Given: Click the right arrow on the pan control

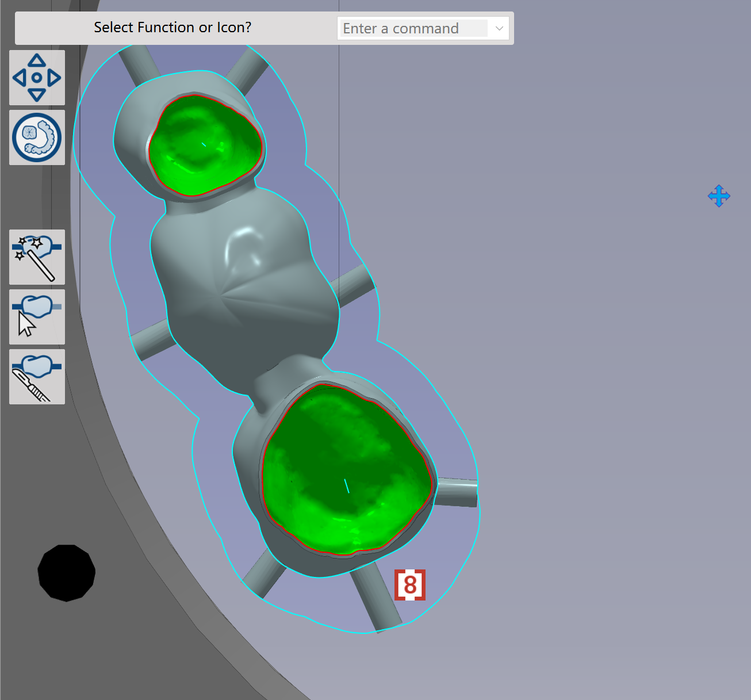Looking at the screenshot, I should (55, 78).
